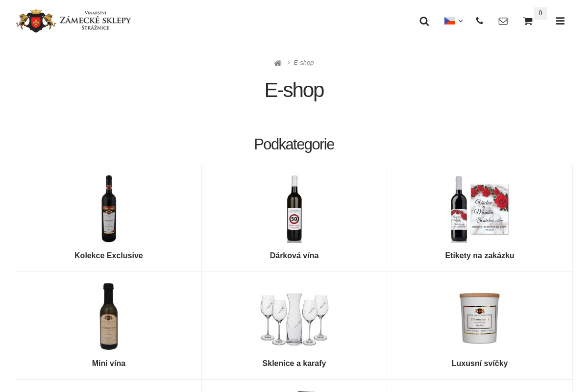Screen dimensions: 588x392
Task: Select the Mini vína category title
Action: [x=109, y=363]
